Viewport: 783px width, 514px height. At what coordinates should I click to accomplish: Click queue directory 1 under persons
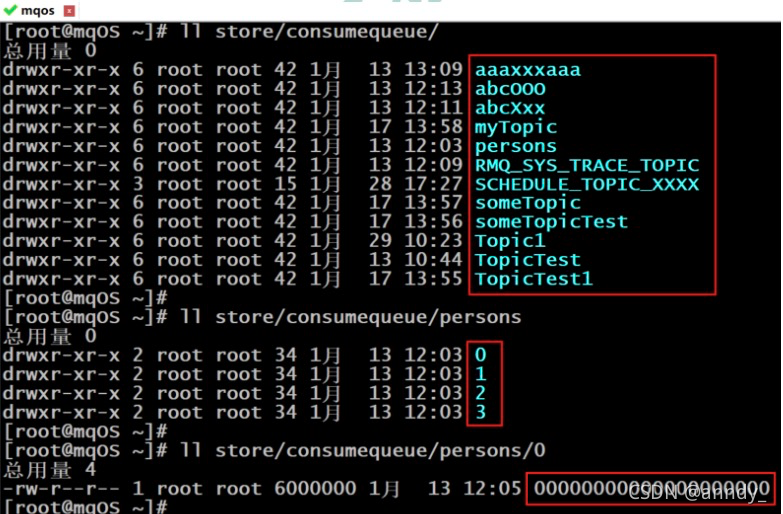(x=480, y=374)
